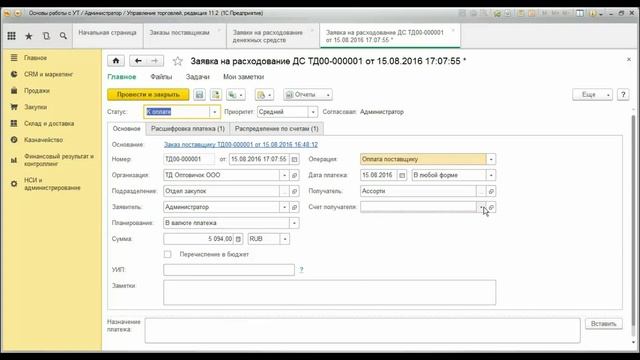The width and height of the screenshot is (640, 360).
Task: Open the Расшифровка платежа (1) tab
Action: coord(188,129)
